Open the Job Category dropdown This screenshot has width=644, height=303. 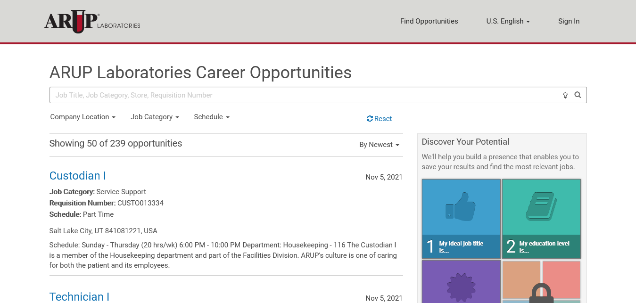click(x=155, y=117)
